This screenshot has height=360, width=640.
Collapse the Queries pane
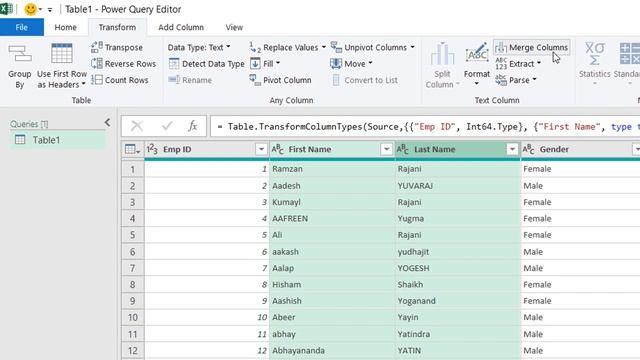click(107, 122)
